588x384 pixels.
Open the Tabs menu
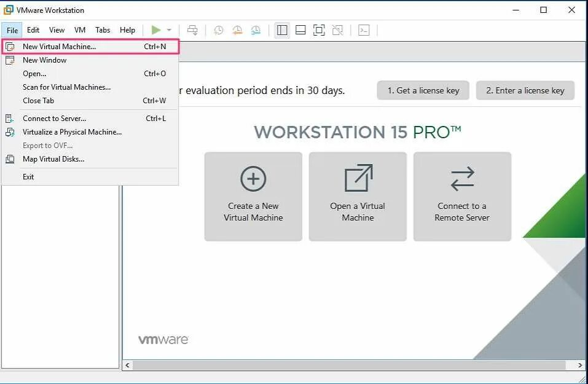tap(103, 30)
